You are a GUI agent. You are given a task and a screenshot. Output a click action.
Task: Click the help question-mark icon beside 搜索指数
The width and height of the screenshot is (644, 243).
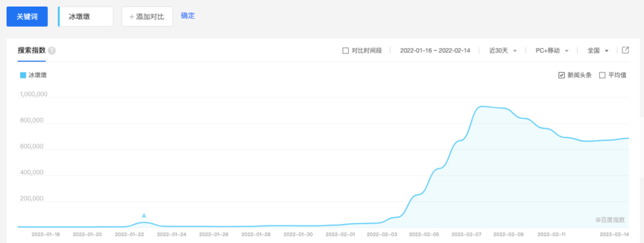(52, 51)
